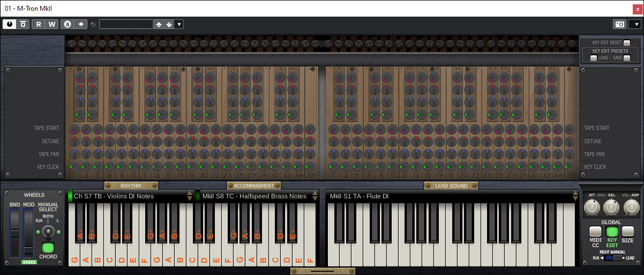Flip the Manual Select toggle switch
The height and width of the screenshot is (275, 644).
point(48,231)
